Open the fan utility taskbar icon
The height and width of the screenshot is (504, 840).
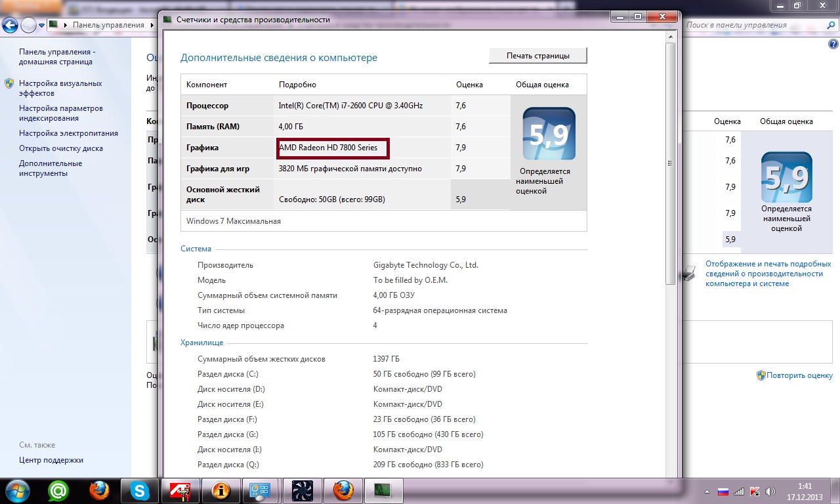(x=302, y=490)
